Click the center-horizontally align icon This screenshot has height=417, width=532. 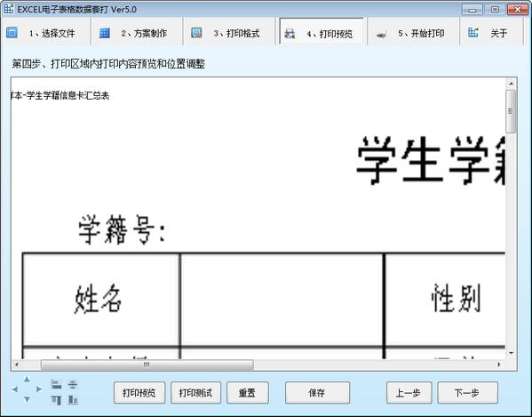click(73, 384)
